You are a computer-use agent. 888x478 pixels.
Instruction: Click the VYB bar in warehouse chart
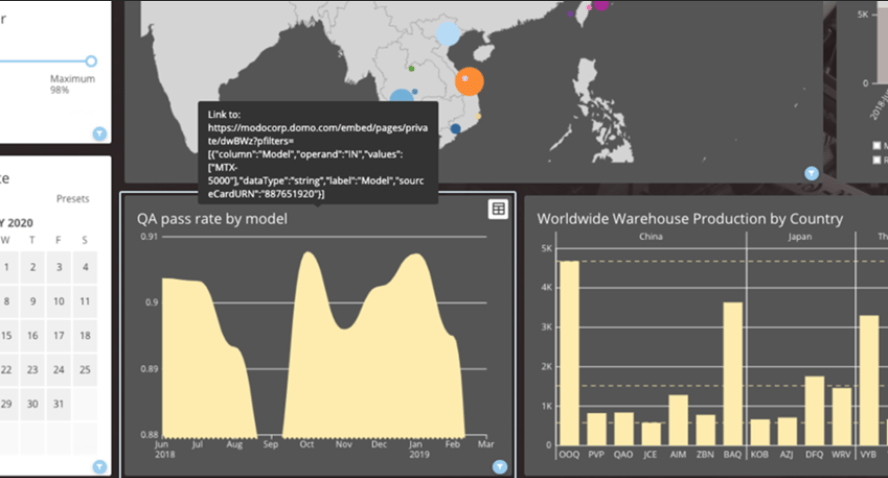tap(869, 380)
